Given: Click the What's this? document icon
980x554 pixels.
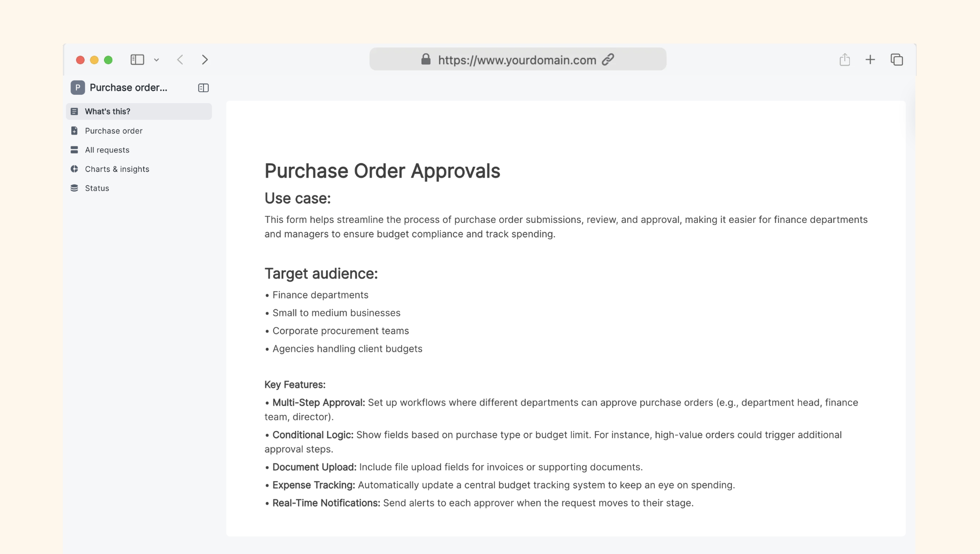Looking at the screenshot, I should pos(75,111).
